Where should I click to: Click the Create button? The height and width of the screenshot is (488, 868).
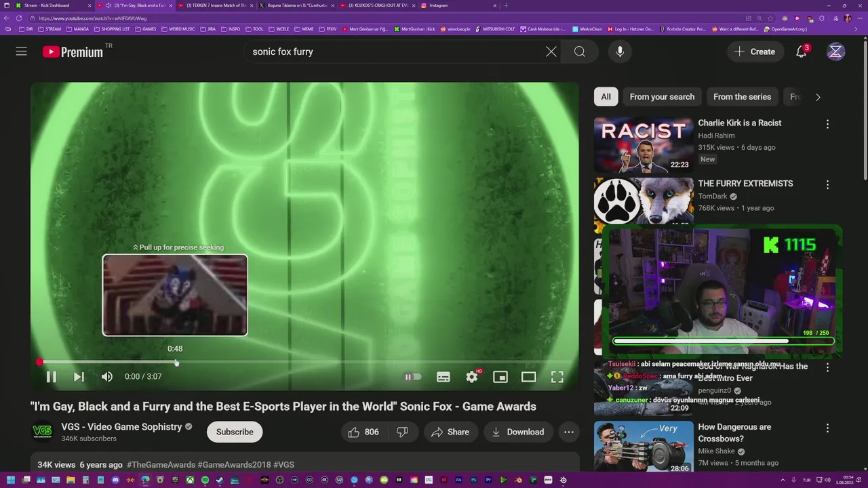pos(755,52)
